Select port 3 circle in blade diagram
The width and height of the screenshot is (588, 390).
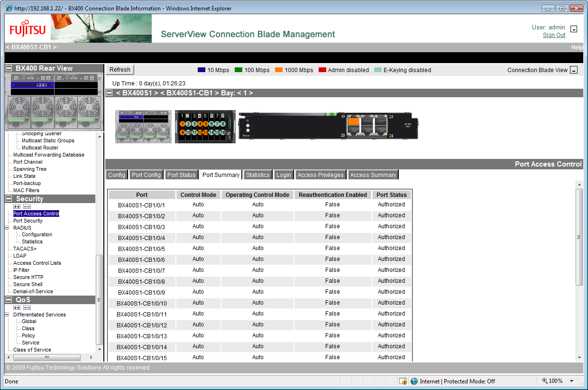pyautogui.click(x=194, y=124)
